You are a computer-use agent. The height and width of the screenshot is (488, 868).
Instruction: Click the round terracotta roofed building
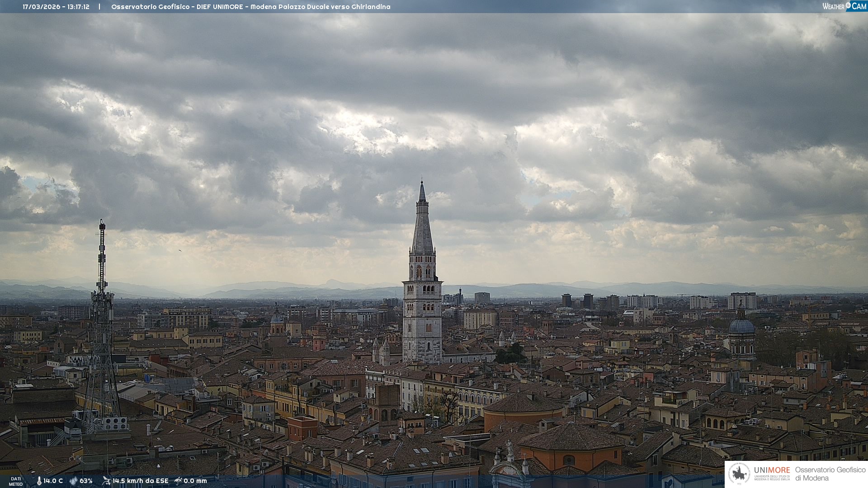point(524,404)
